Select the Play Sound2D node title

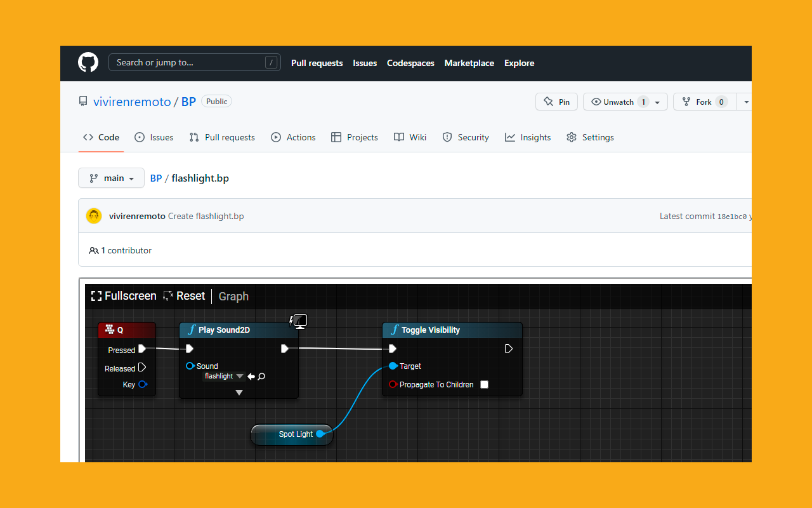coord(224,330)
